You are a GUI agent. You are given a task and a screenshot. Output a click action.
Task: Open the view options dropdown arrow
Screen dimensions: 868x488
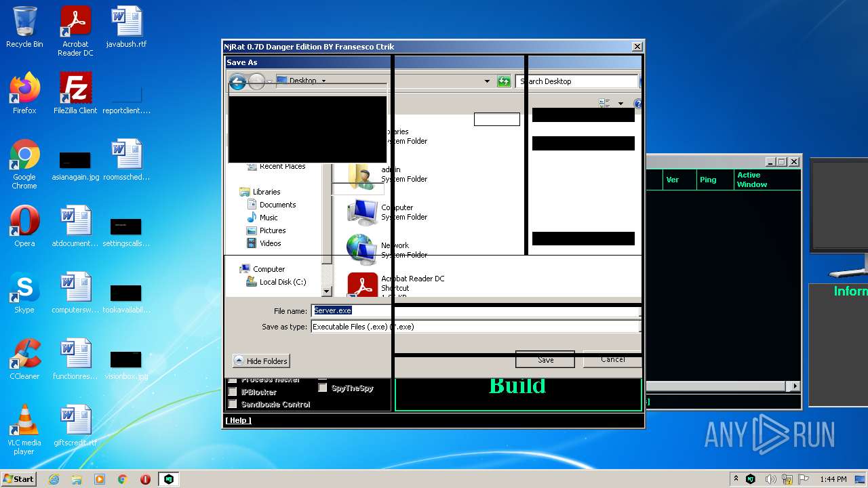coord(620,104)
